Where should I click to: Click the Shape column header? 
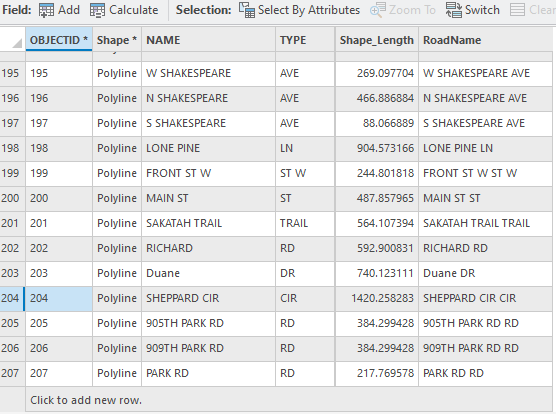(x=117, y=39)
